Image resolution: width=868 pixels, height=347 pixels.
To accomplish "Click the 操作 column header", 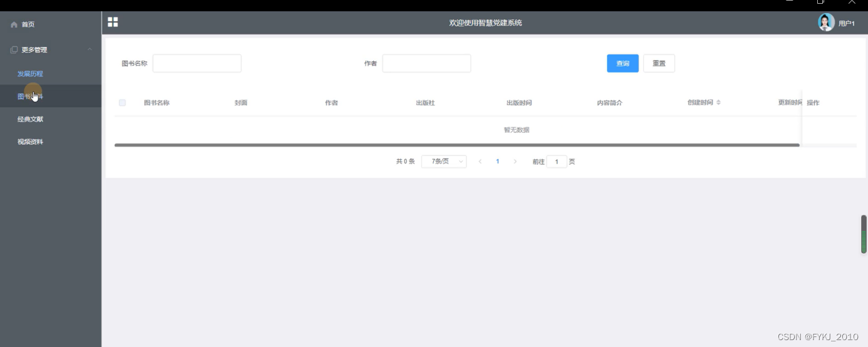I will pyautogui.click(x=813, y=103).
